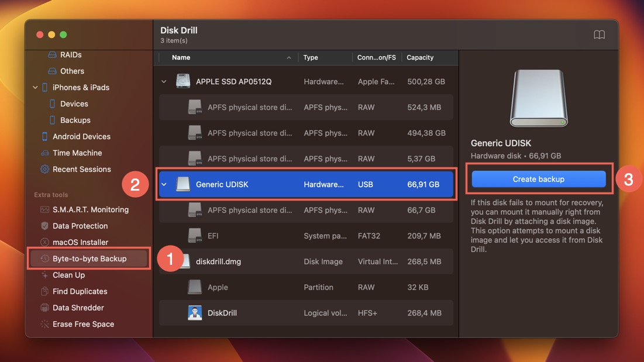Open Recent Sessions

coord(82,169)
